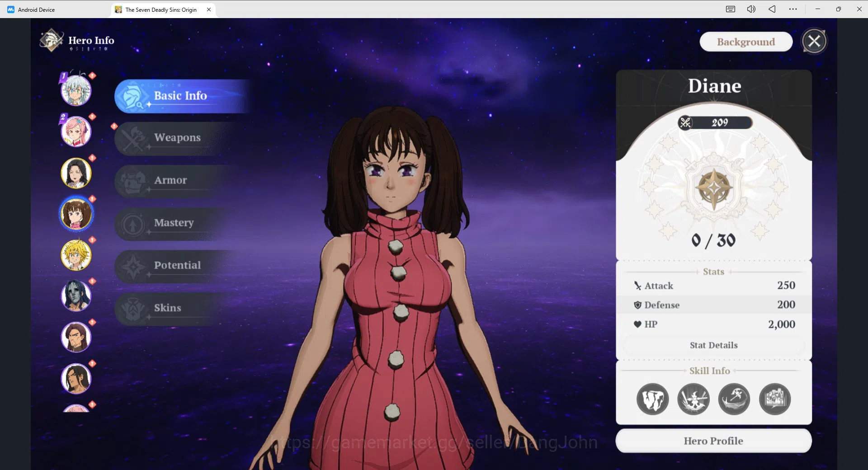The height and width of the screenshot is (470, 868).
Task: Close the Hero Info screen
Action: tap(814, 41)
